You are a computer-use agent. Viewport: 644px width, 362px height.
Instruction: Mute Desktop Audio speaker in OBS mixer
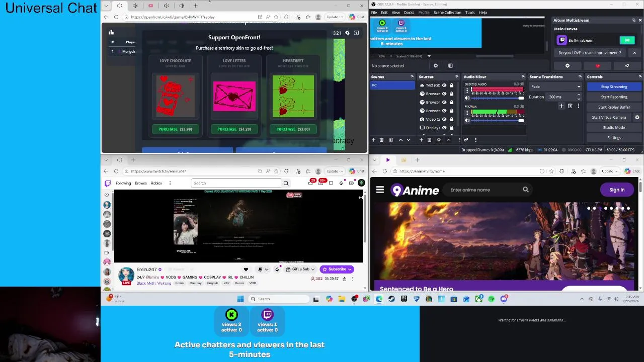tap(467, 98)
